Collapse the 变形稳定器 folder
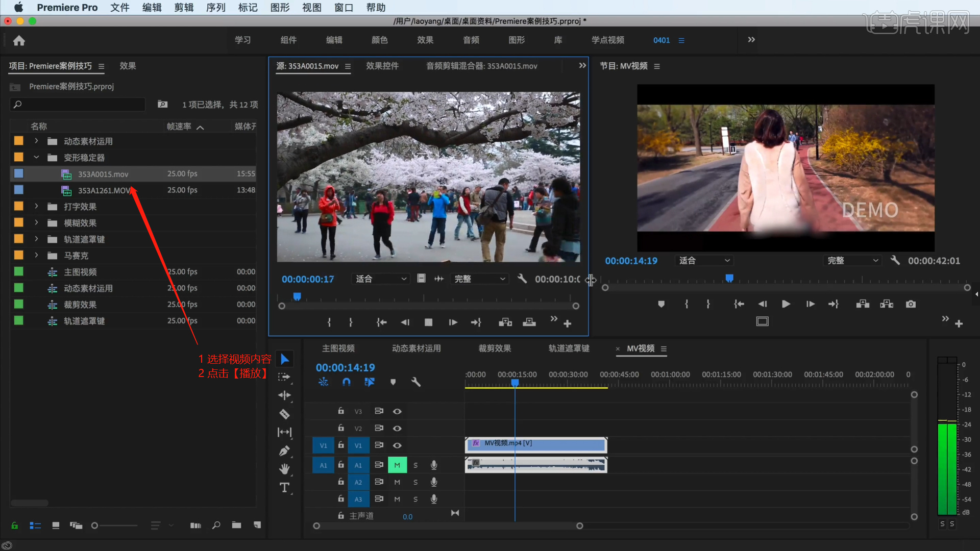This screenshot has width=980, height=551. pos(36,158)
